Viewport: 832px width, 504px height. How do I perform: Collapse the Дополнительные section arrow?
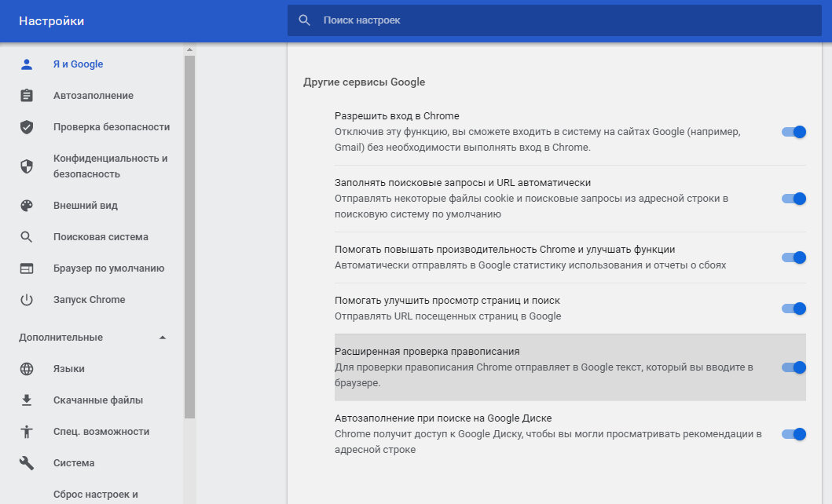163,338
